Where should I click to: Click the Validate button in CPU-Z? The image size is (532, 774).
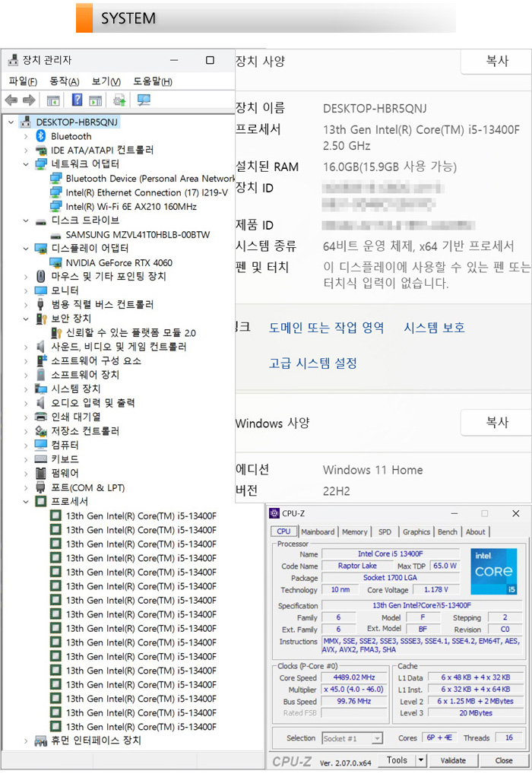tap(452, 760)
